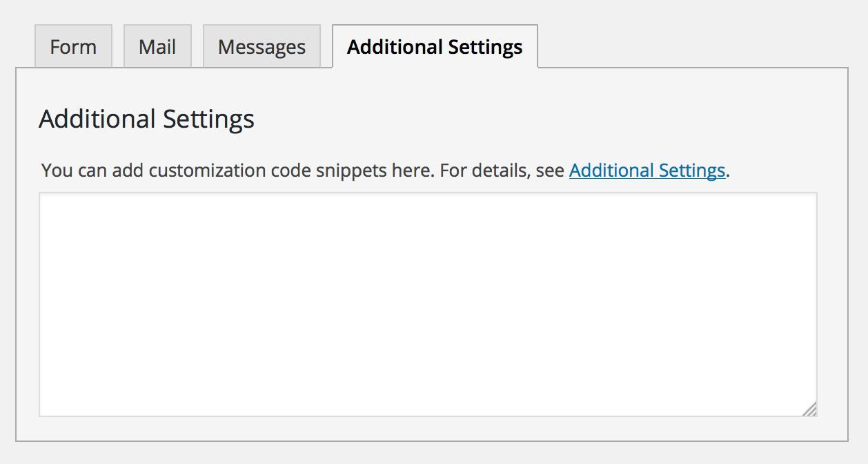Screen dimensions: 868x464
Task: Click the active Additional Settings tab
Action: pos(435,47)
